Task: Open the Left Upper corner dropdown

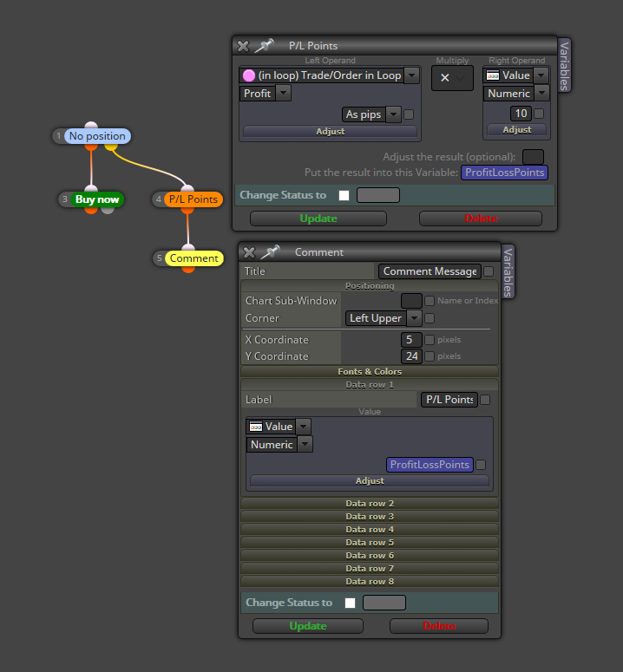Action: [x=414, y=318]
